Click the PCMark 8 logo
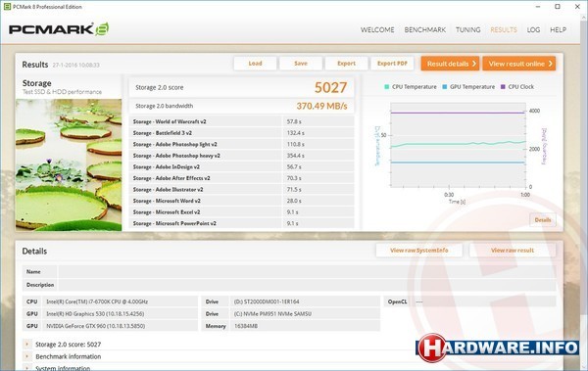The image size is (588, 371). tap(59, 29)
